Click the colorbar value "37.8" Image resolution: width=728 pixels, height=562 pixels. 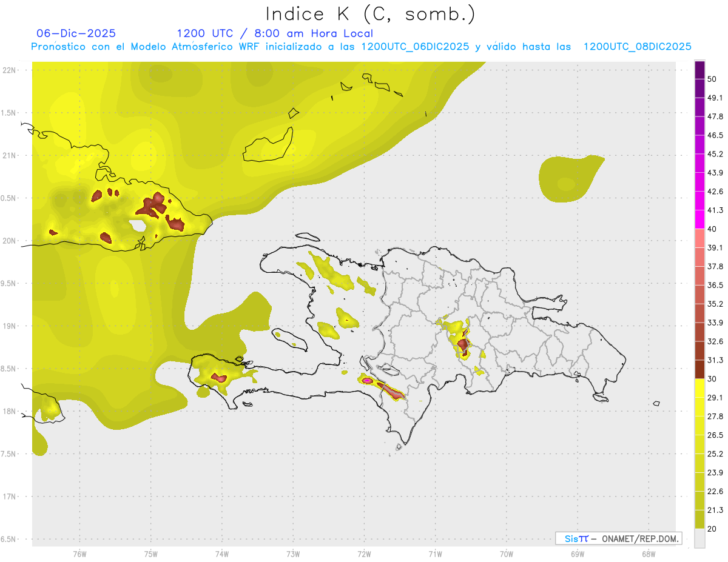tap(715, 266)
